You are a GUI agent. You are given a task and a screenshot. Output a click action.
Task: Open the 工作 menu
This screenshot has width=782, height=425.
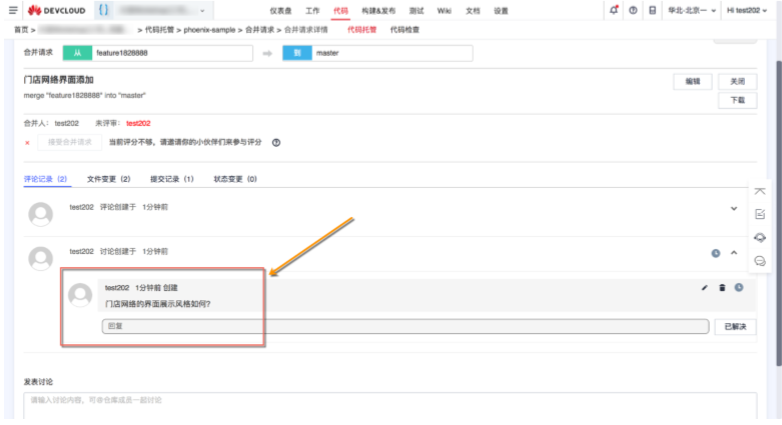pos(313,11)
